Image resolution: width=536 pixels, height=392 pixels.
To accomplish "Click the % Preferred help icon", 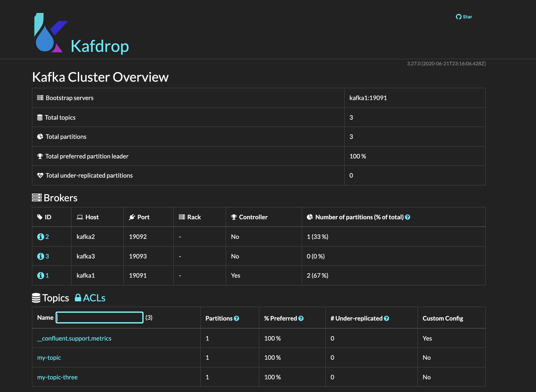I will point(301,318).
